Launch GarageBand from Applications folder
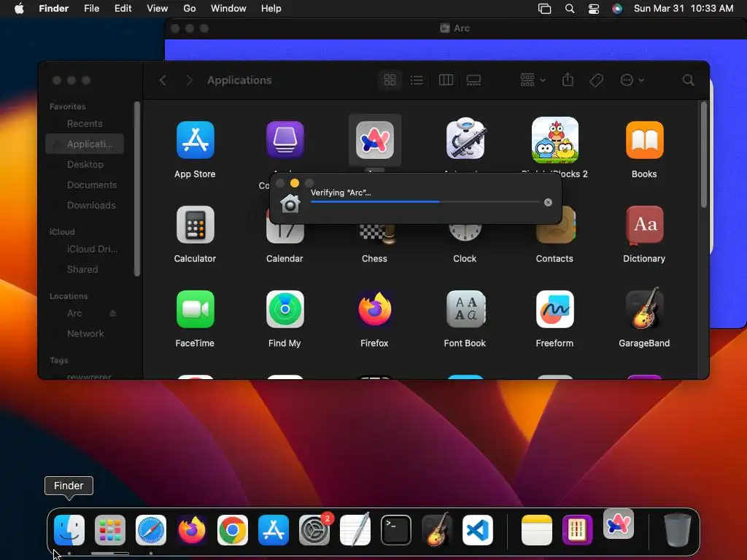This screenshot has width=747, height=560. [x=644, y=308]
